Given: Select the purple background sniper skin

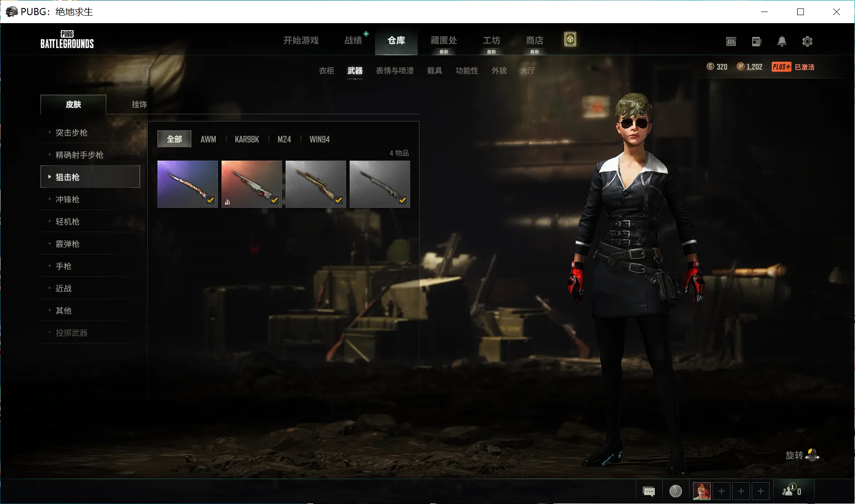Looking at the screenshot, I should pos(188,184).
